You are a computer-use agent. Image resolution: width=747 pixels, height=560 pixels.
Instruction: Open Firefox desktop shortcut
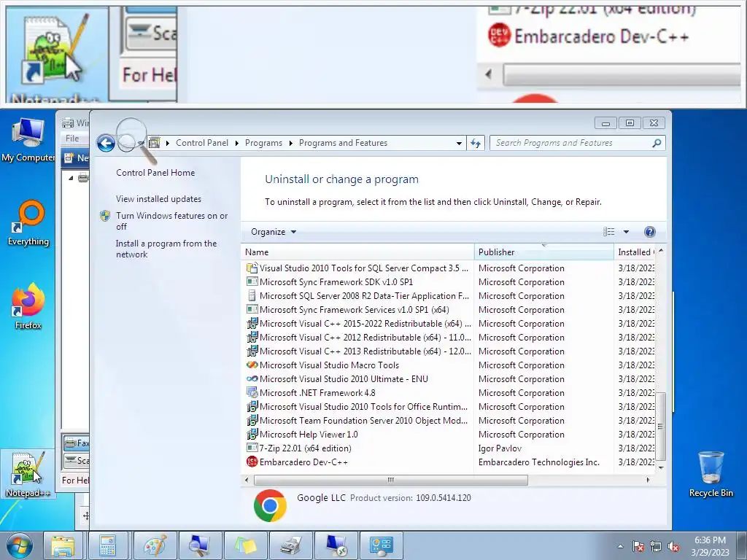28,306
